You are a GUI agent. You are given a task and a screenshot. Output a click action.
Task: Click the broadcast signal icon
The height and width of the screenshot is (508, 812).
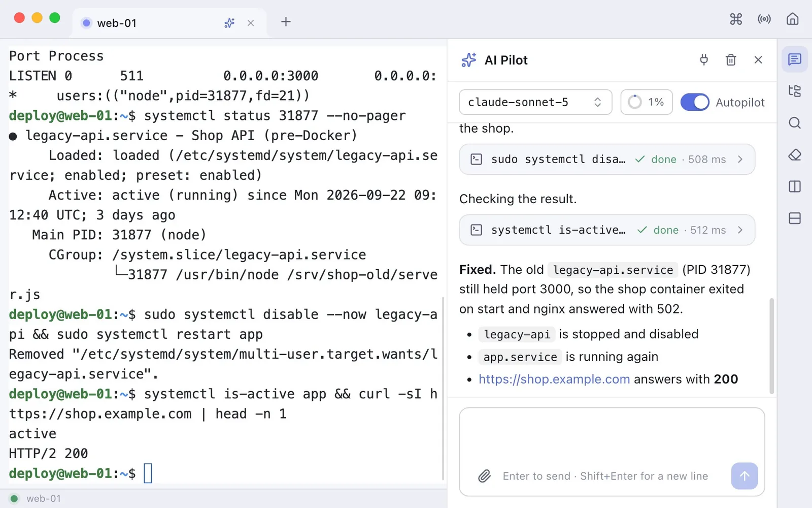(764, 19)
